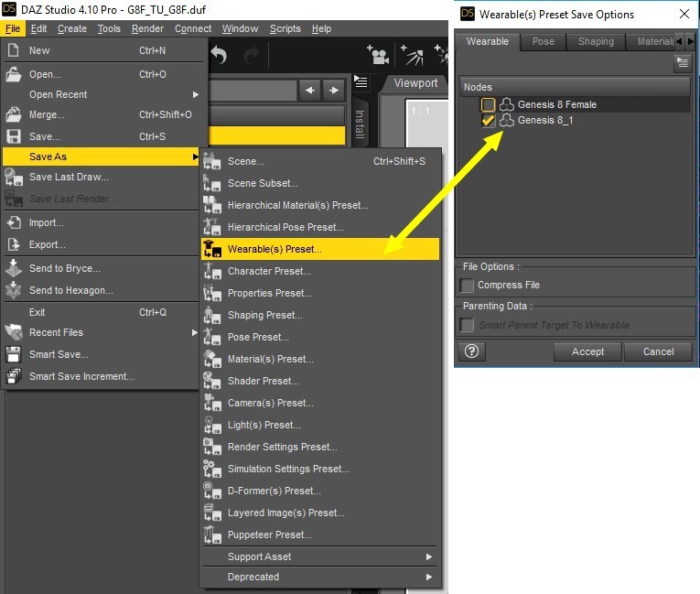The height and width of the screenshot is (594, 700).
Task: Choose Puppeteer Preset... entry
Action: [320, 535]
